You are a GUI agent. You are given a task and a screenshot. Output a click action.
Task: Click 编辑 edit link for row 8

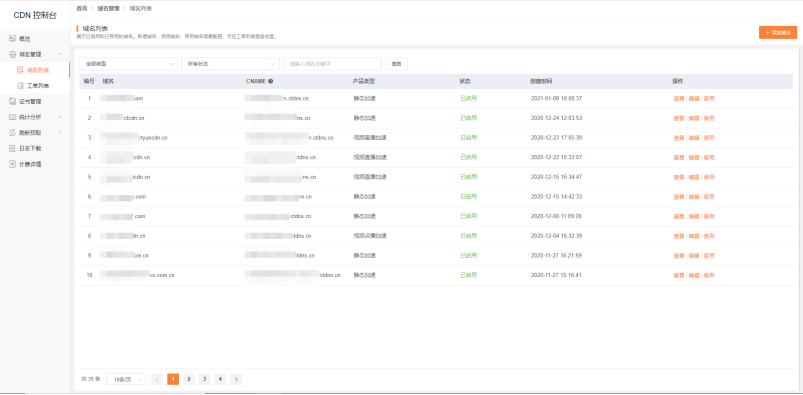tap(693, 236)
